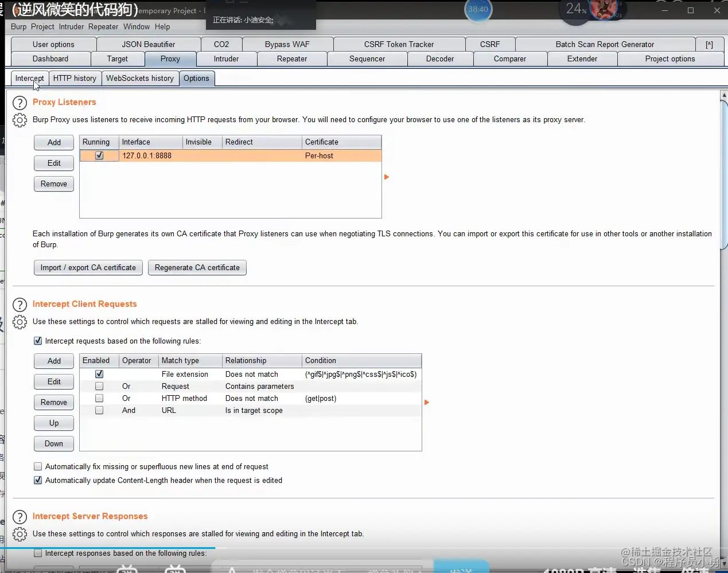Open the CSRF tab
This screenshot has height=573, width=728.
[x=490, y=44]
